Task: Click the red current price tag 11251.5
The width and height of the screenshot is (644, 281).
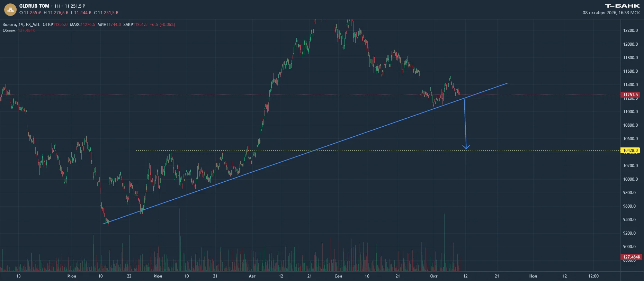Action: coord(630,95)
